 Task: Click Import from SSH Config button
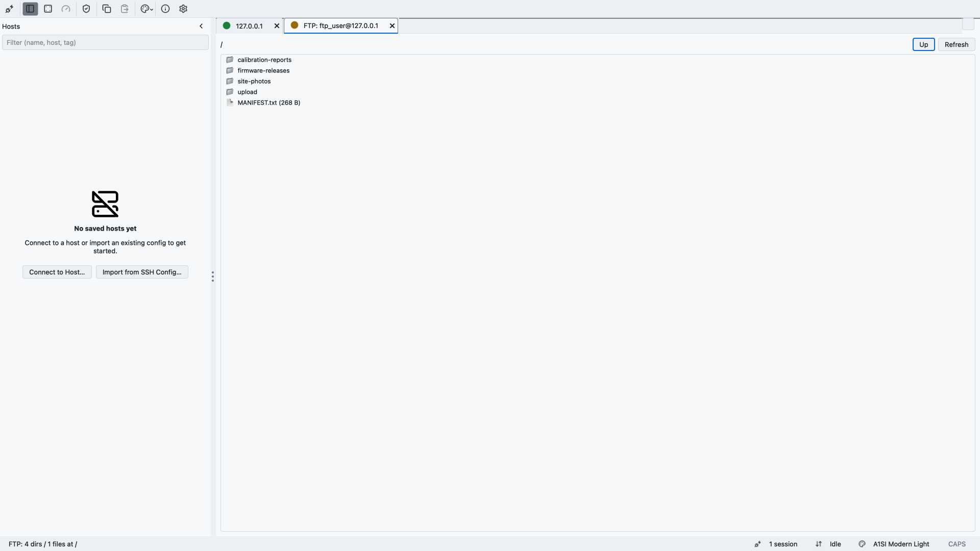pyautogui.click(x=142, y=272)
